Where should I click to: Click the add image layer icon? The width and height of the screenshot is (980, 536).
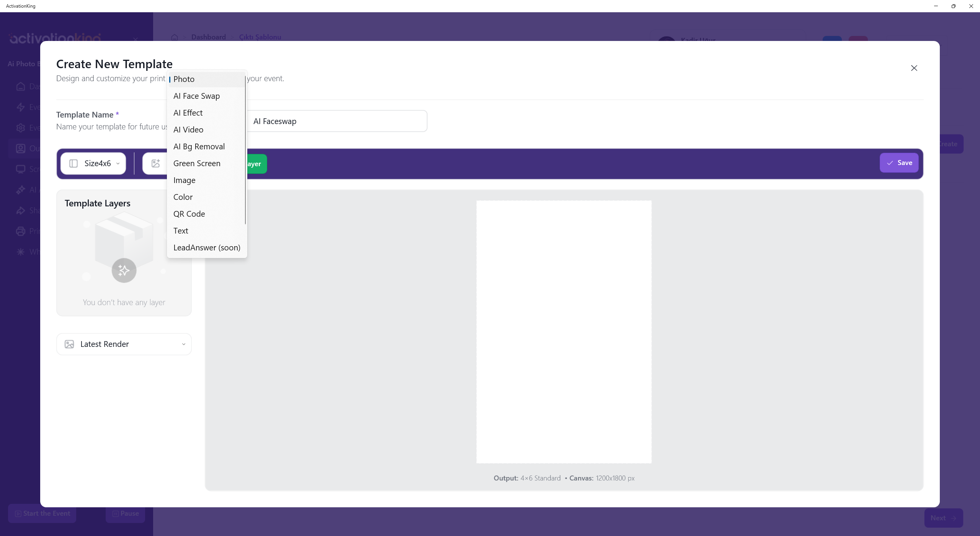pos(155,163)
